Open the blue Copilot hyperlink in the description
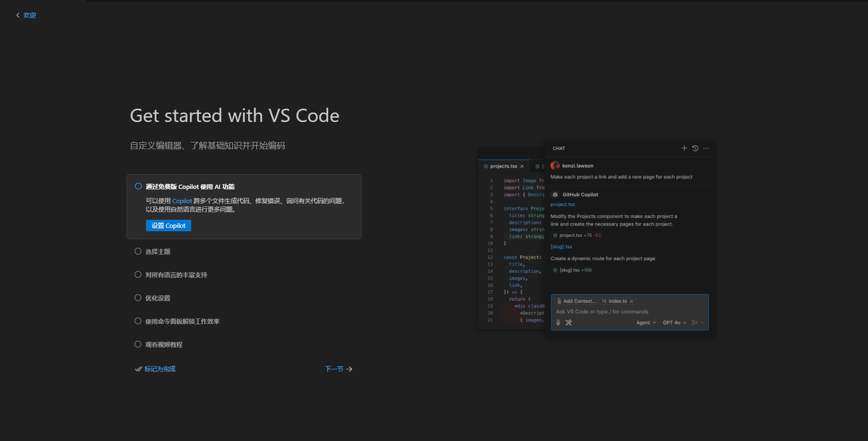The image size is (868, 441). tap(182, 201)
